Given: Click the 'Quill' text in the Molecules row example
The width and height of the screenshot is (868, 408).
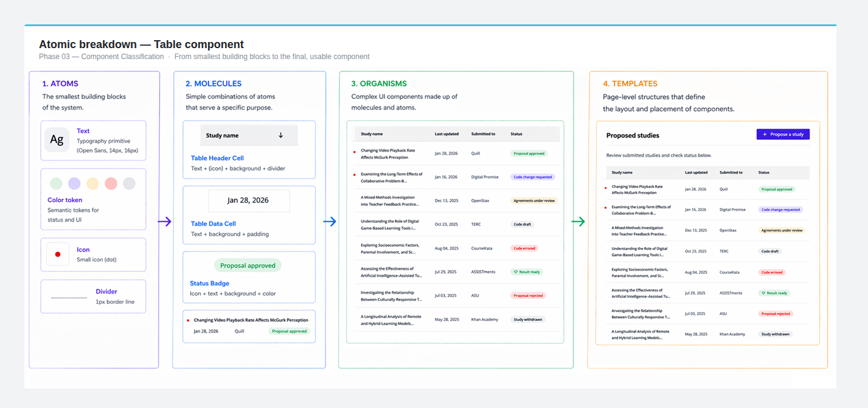Looking at the screenshot, I should [240, 331].
